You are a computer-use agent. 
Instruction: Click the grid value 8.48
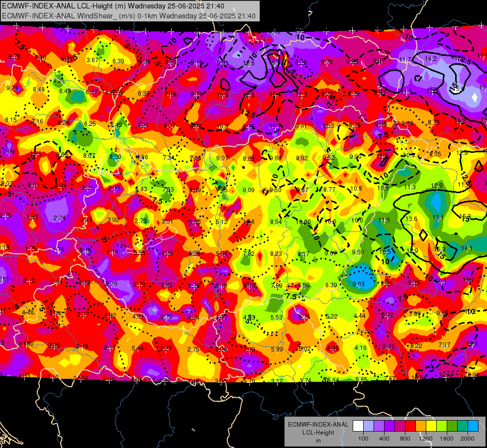tap(39, 90)
